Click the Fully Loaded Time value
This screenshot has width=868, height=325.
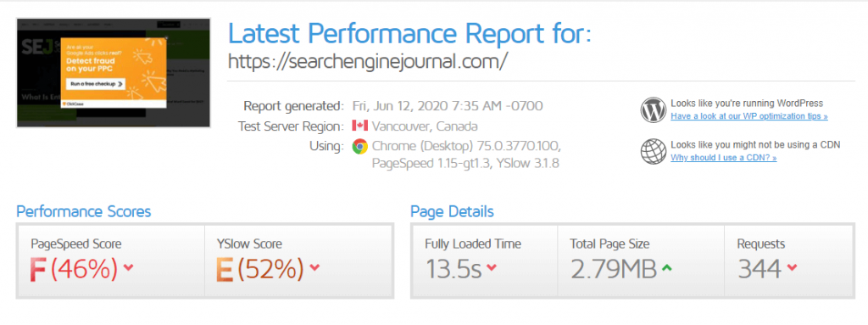click(x=453, y=269)
